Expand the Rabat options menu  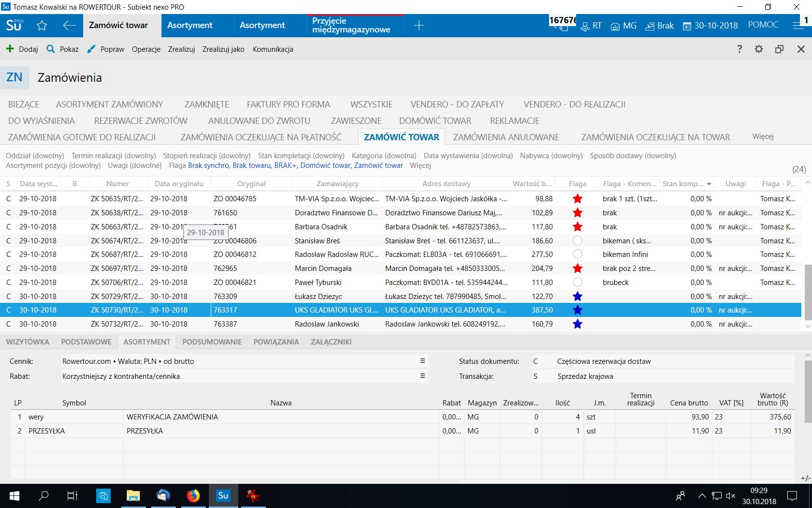click(422, 376)
